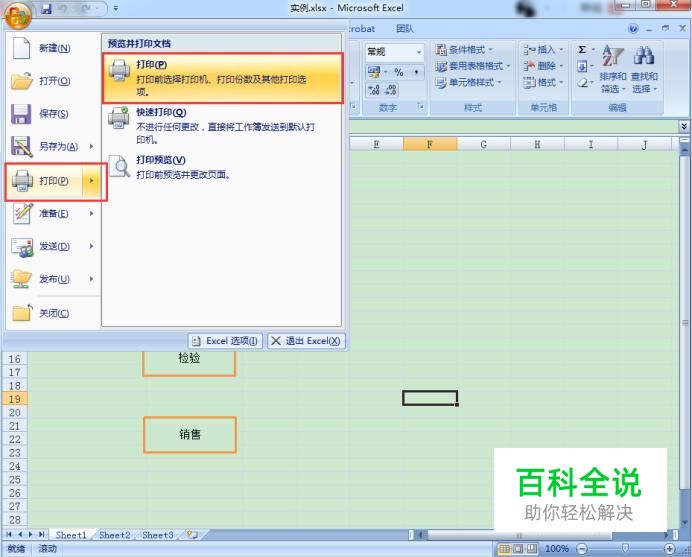
Task: Switch to Sheet2 tab
Action: (x=115, y=535)
